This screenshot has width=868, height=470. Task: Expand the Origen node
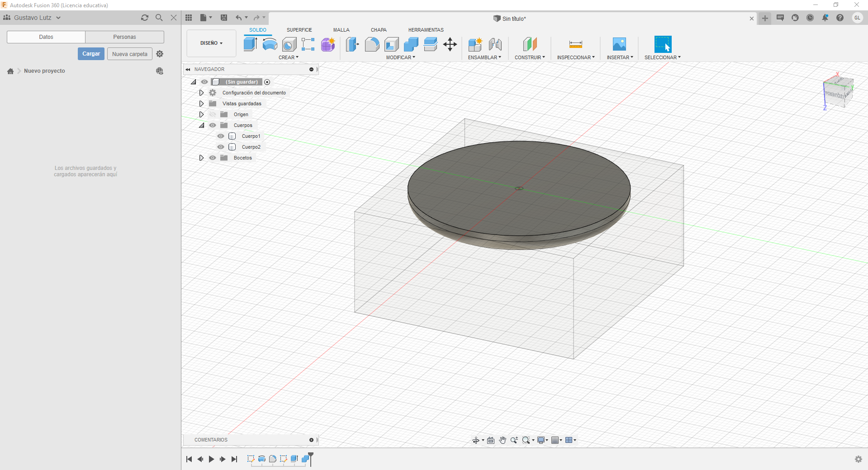201,114
